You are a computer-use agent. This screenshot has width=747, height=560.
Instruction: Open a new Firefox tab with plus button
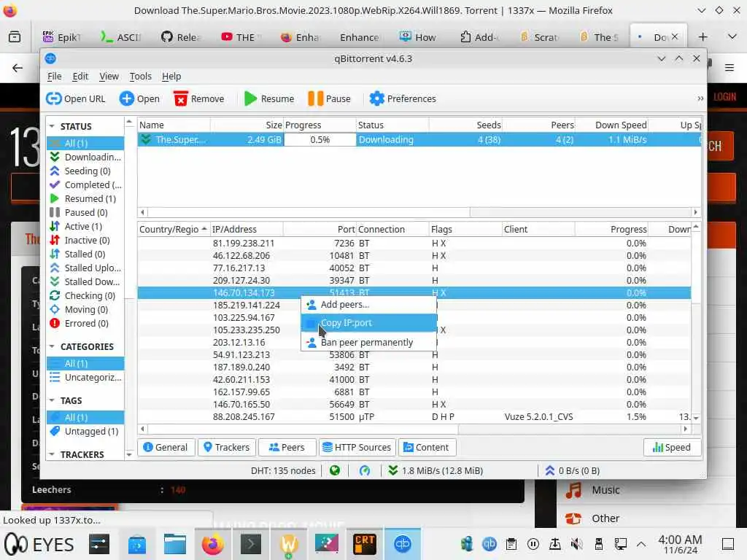703,37
